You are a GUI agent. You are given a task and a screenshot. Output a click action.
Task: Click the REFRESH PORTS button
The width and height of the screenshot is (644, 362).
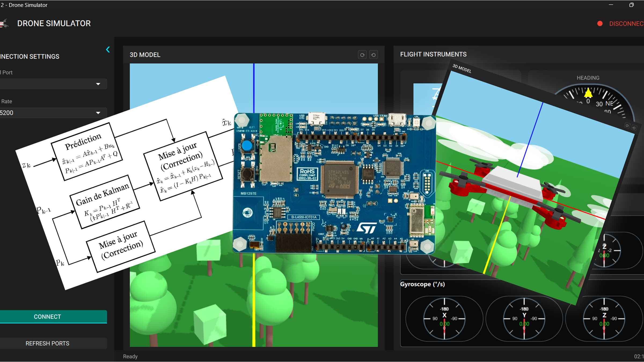click(53, 343)
